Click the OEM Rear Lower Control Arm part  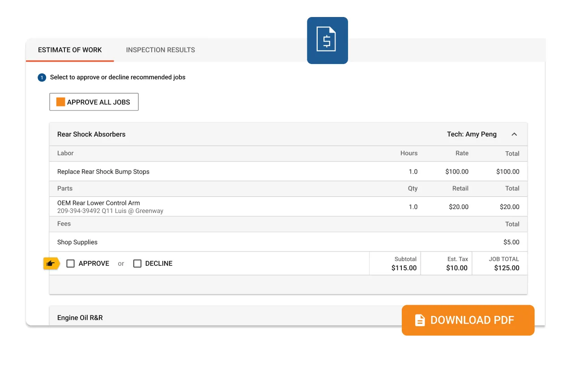(98, 203)
